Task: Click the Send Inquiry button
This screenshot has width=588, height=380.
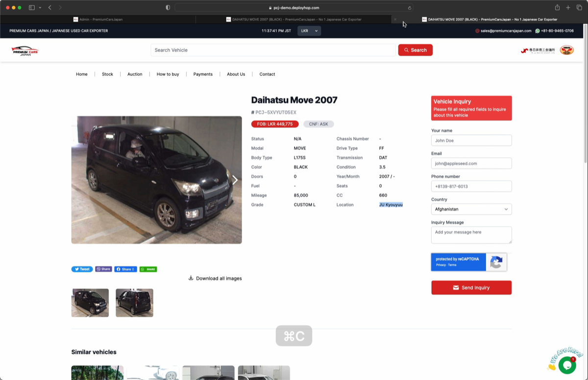Action: click(471, 288)
